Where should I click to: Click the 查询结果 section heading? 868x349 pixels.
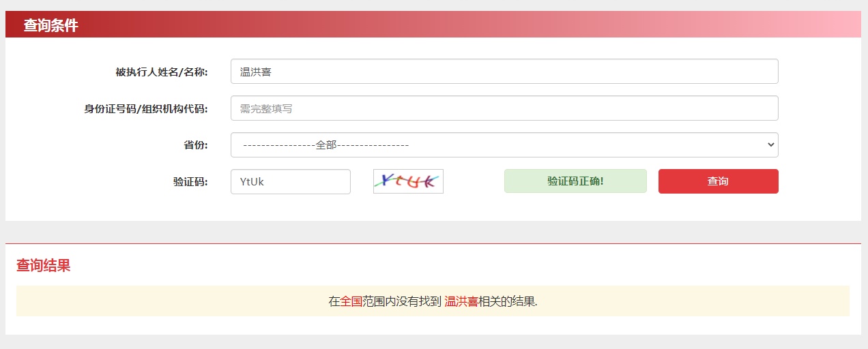coord(43,266)
